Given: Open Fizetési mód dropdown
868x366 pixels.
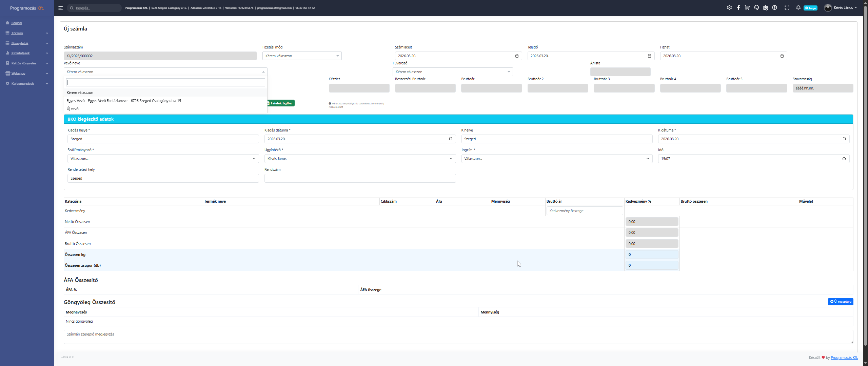Looking at the screenshot, I should pos(302,56).
